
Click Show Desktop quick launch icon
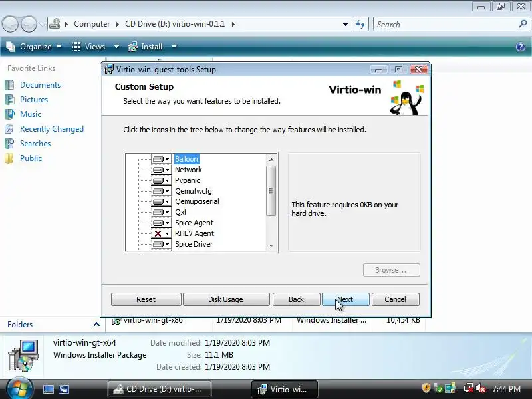(48, 389)
